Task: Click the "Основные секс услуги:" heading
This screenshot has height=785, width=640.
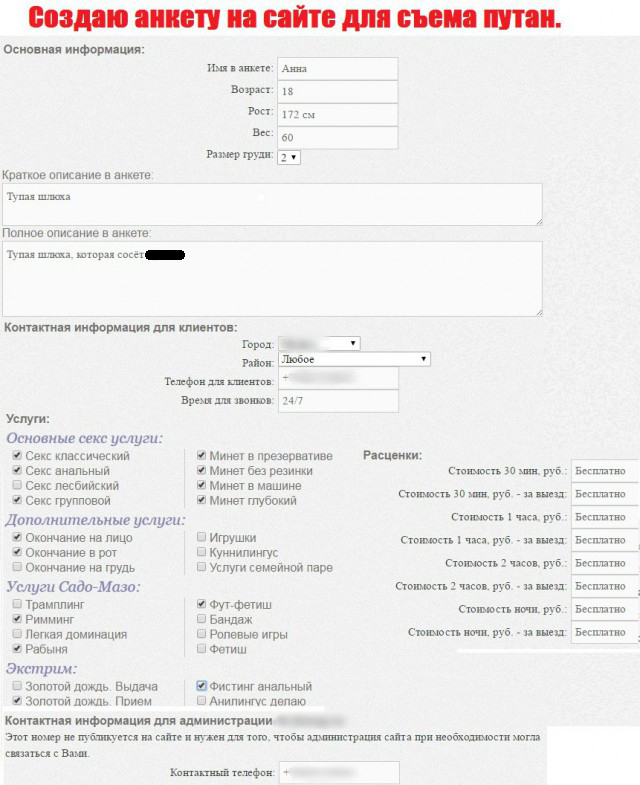Action: [x=85, y=439]
